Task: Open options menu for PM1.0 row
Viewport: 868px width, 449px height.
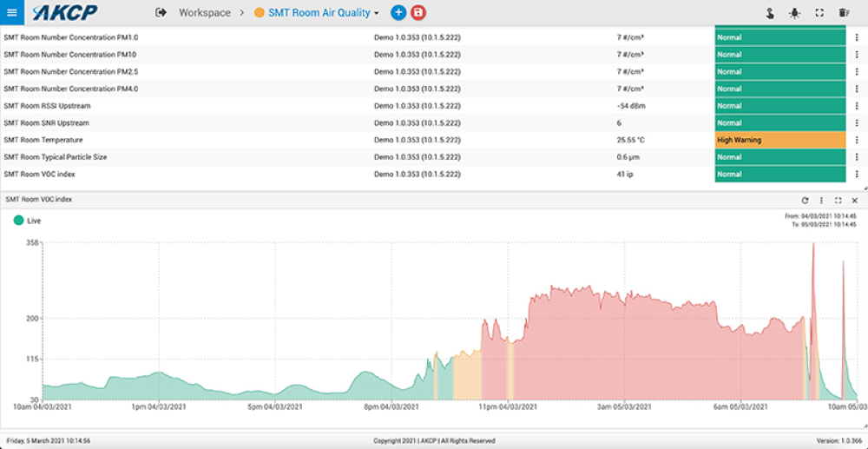Action: click(857, 37)
